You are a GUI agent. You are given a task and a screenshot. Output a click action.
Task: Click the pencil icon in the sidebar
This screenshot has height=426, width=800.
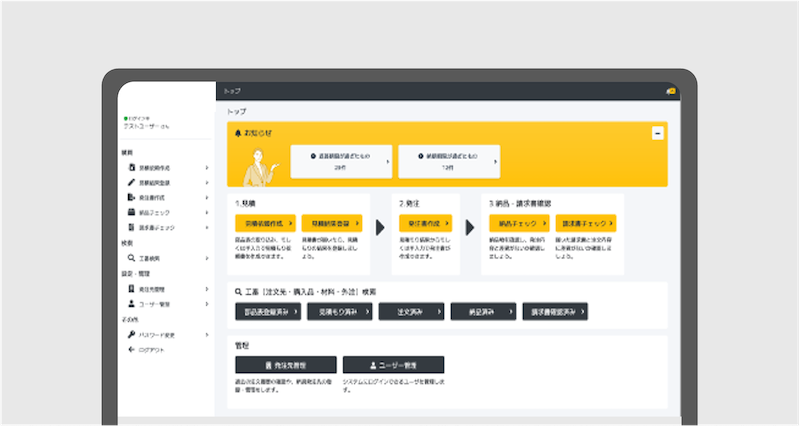[131, 183]
